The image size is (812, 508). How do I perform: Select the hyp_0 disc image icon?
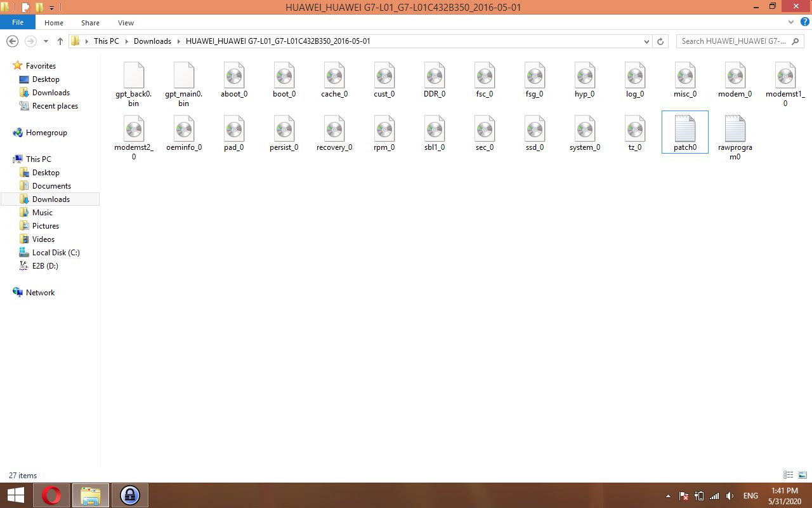(585, 75)
